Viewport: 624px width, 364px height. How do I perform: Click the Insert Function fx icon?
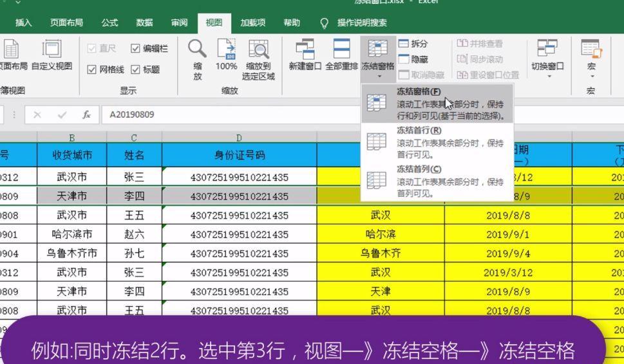(x=86, y=115)
